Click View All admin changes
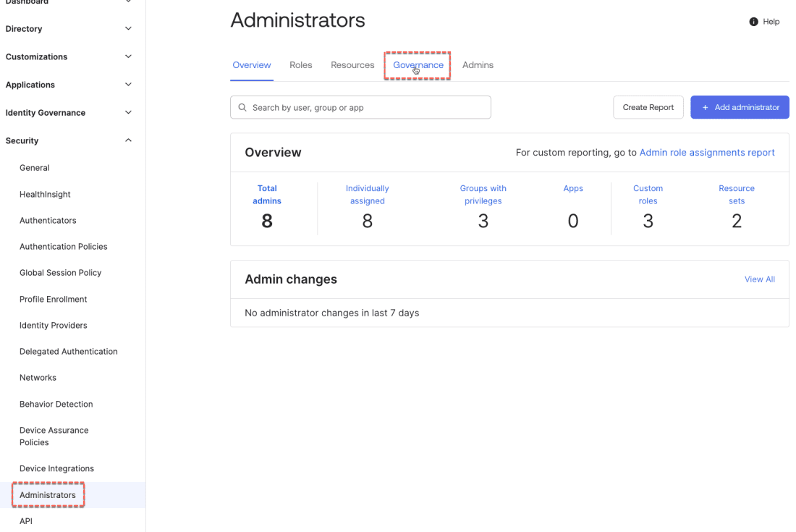Image resolution: width=796 pixels, height=532 pixels. [x=759, y=279]
